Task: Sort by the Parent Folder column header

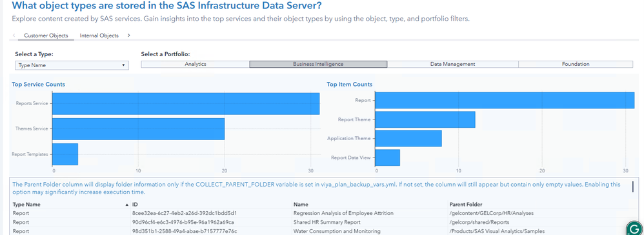Action: coord(466,204)
